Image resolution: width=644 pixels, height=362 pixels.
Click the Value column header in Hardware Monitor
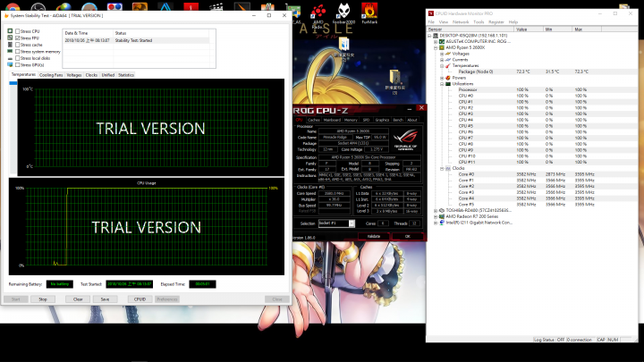point(529,29)
